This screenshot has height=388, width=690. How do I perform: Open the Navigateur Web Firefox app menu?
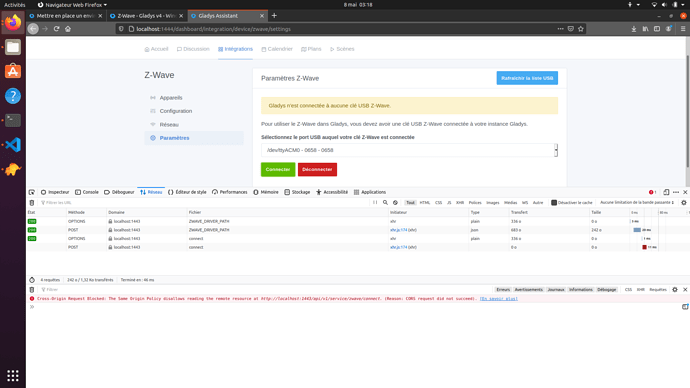coord(72,5)
